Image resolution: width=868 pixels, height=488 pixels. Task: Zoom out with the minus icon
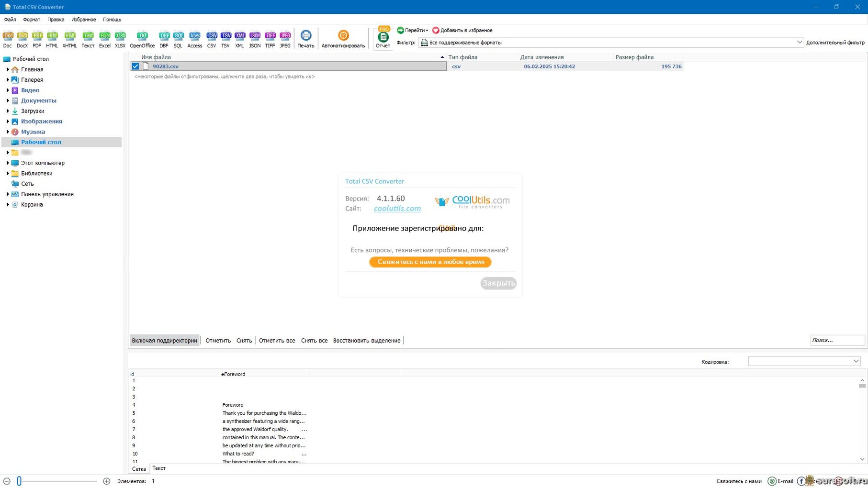point(7,481)
